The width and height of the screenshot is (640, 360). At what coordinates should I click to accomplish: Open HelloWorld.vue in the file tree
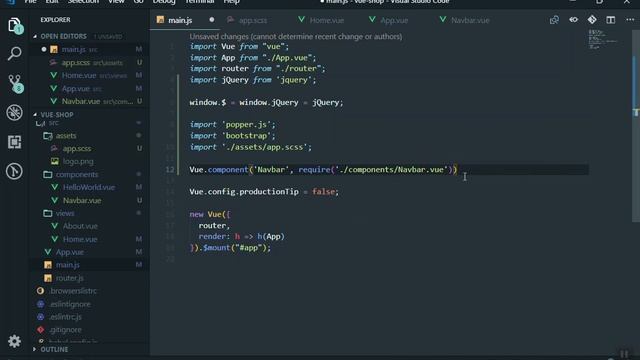click(x=89, y=187)
